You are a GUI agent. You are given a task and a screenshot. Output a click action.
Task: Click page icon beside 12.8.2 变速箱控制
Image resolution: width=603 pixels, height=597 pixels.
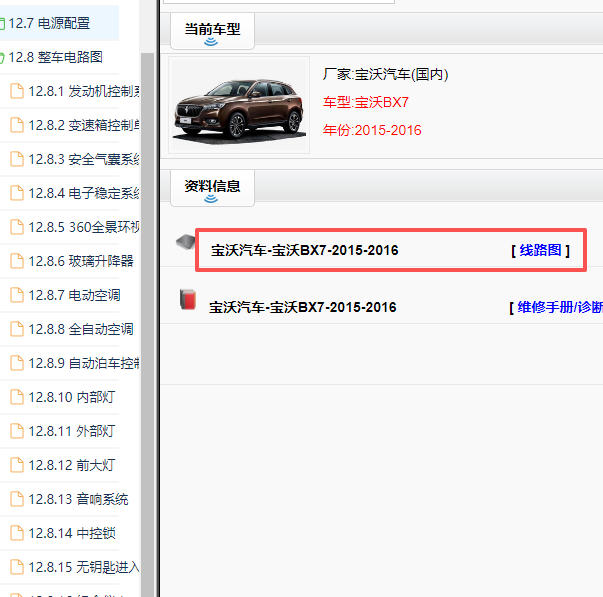click(x=17, y=125)
